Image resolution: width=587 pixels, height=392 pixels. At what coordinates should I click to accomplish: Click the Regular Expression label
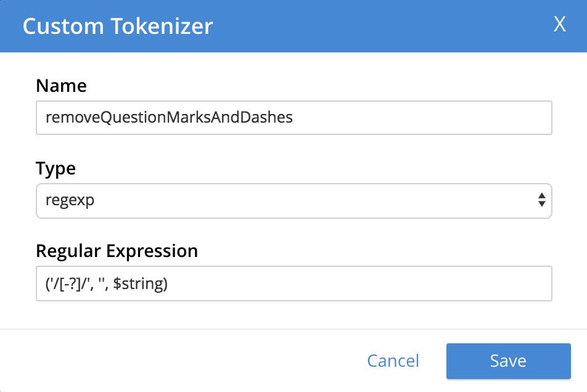tap(117, 251)
